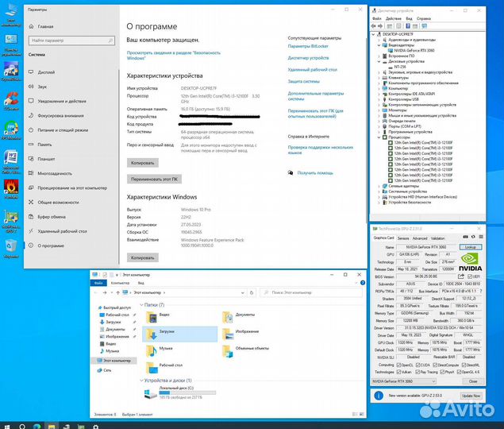Open the GPU-Z screenshot camera icon
Viewport: 504px width, 429px height.
click(465, 237)
